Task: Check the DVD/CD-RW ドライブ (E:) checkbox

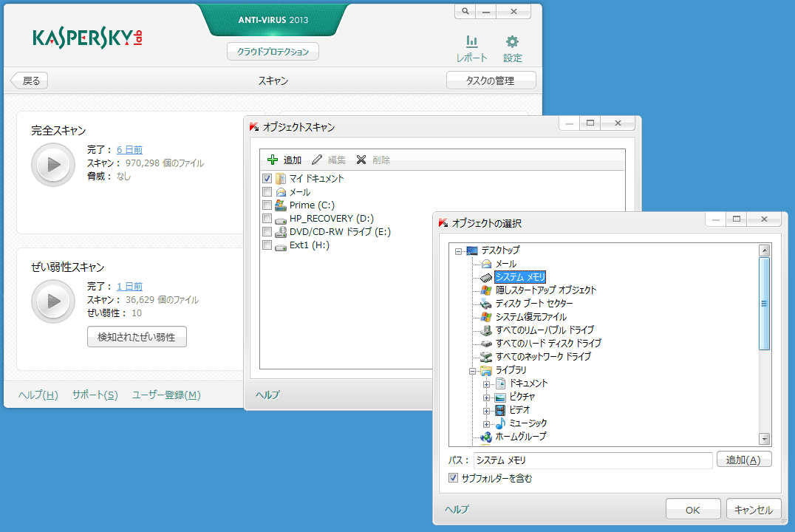Action: click(x=267, y=232)
